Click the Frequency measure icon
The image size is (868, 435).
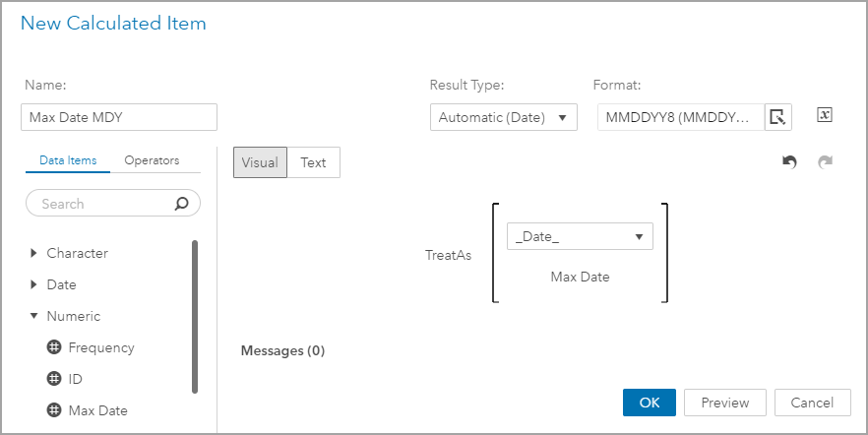[x=54, y=347]
